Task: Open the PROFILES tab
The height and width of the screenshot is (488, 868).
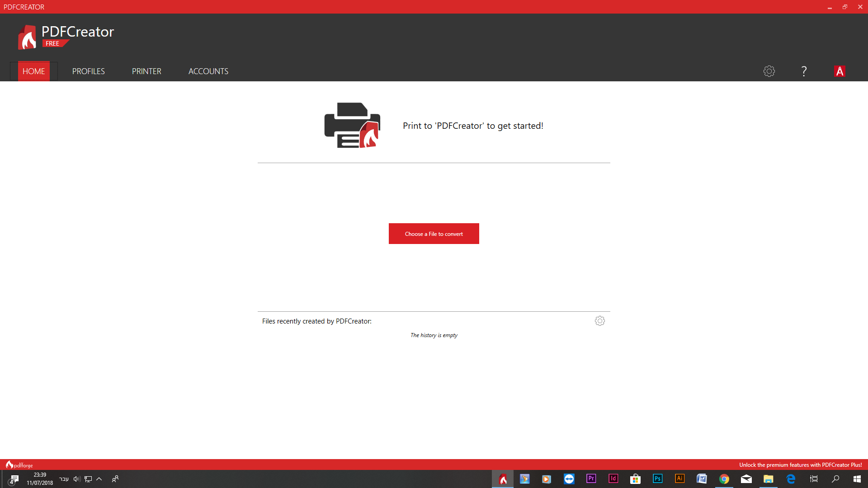Action: [89, 71]
